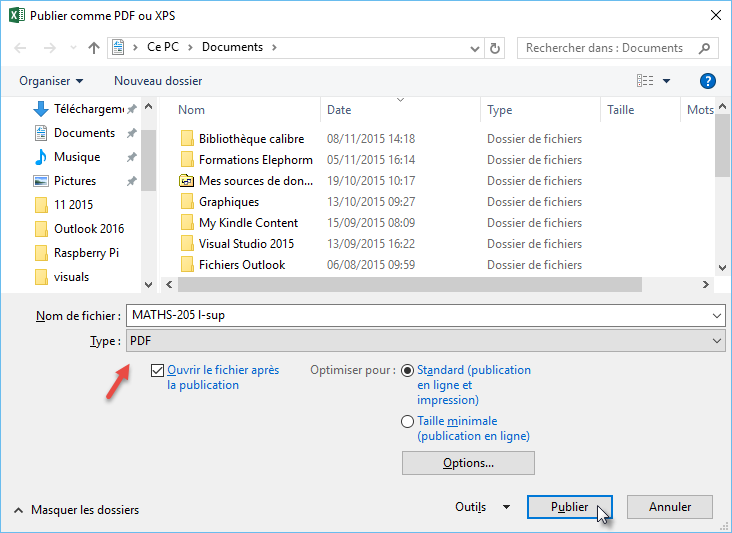732x533 pixels.
Task: Select the Téléchargements download icon in sidebar
Action: click(41, 109)
